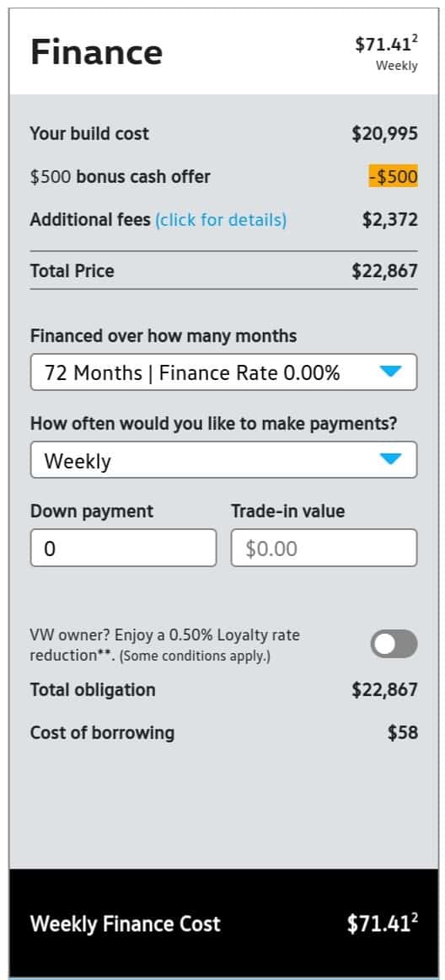The image size is (445, 980).
Task: Click the Finance heading
Action: 96,52
